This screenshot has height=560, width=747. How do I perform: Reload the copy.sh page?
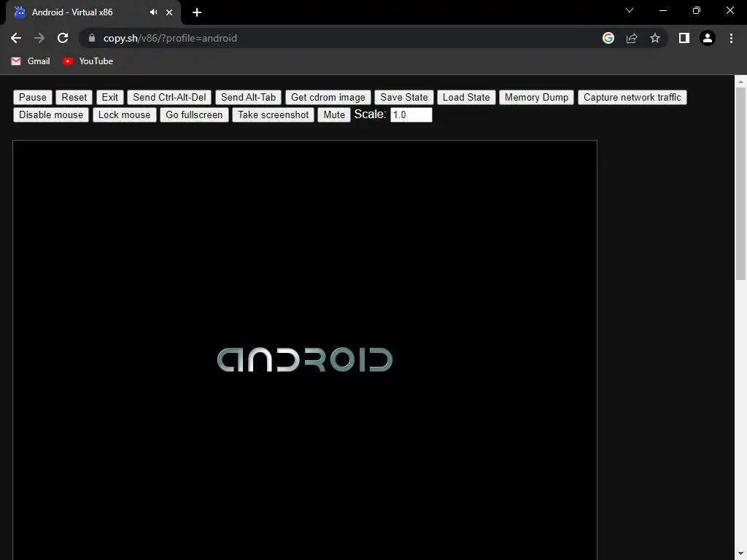tap(63, 38)
